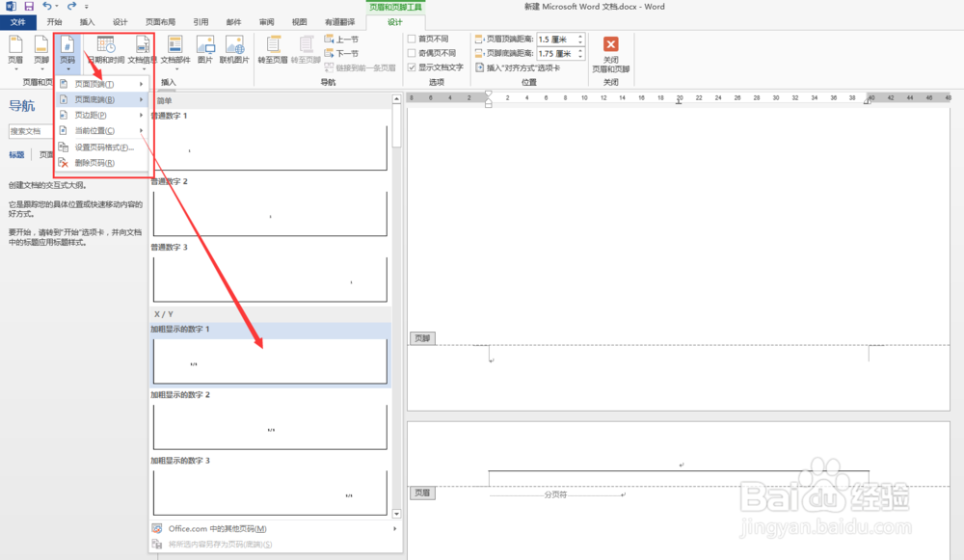Viewport: 964px width, 560px height.
Task: Click 转至页脚 go to footer
Action: pos(306,50)
